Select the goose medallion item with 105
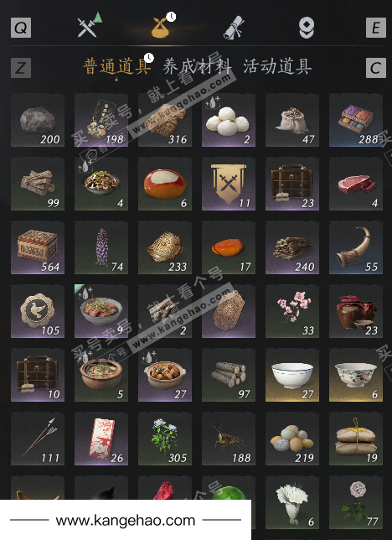The image size is (392, 540). pyautogui.click(x=38, y=311)
